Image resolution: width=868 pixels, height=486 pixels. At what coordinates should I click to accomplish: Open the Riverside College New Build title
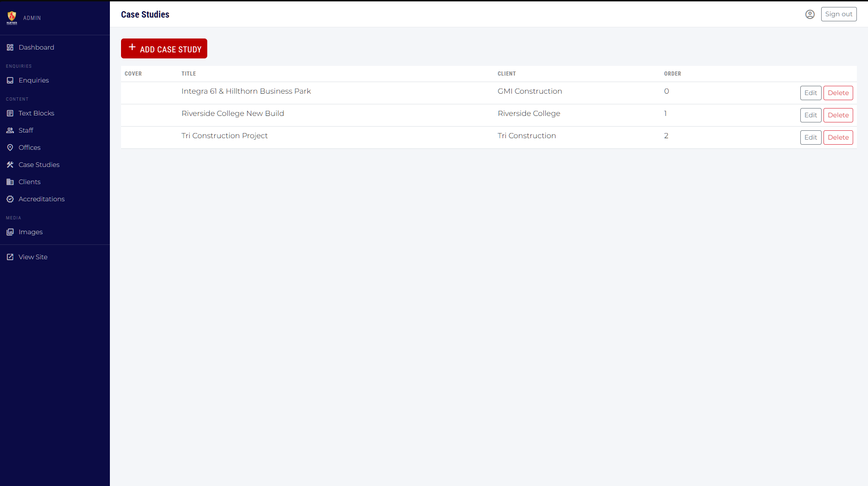232,114
